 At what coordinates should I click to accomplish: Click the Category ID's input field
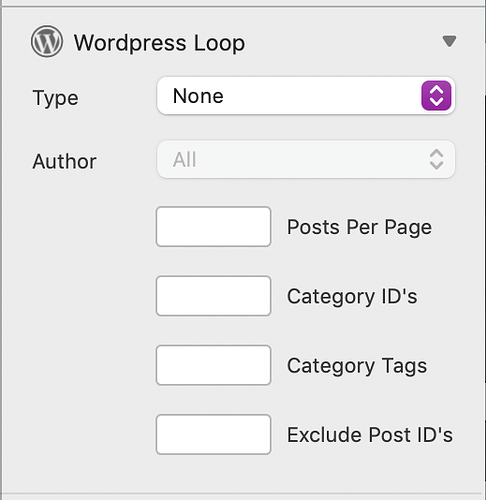coord(213,296)
